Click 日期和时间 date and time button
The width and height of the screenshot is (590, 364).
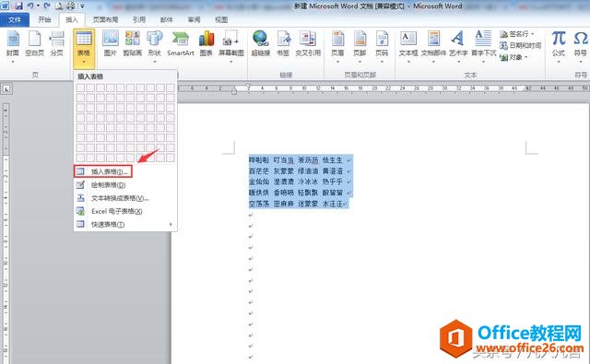point(521,45)
